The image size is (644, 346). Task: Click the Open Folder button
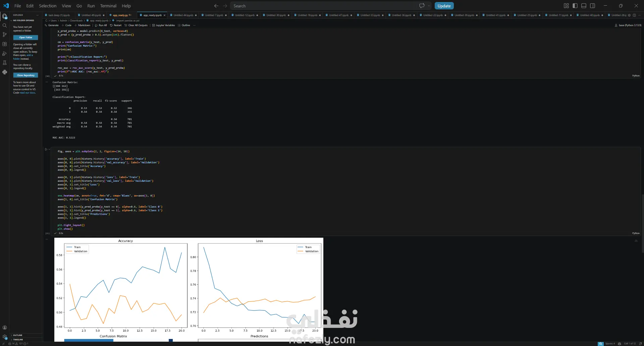tap(25, 38)
